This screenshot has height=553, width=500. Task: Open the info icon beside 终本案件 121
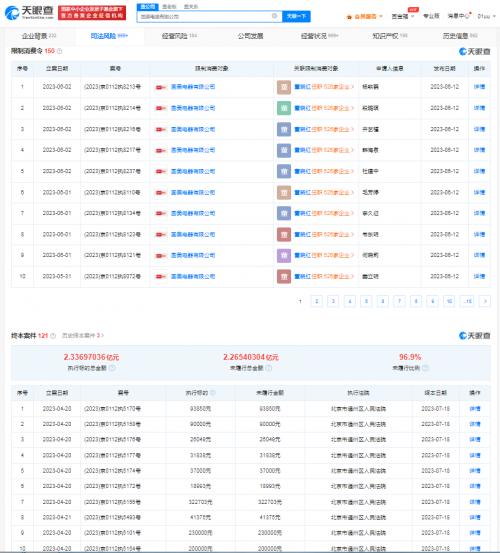(x=53, y=336)
